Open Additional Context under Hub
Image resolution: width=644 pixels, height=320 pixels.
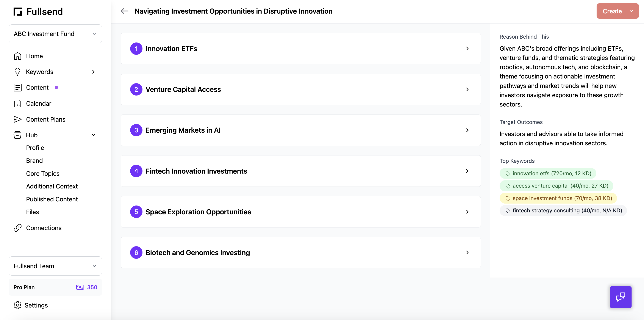click(x=52, y=186)
